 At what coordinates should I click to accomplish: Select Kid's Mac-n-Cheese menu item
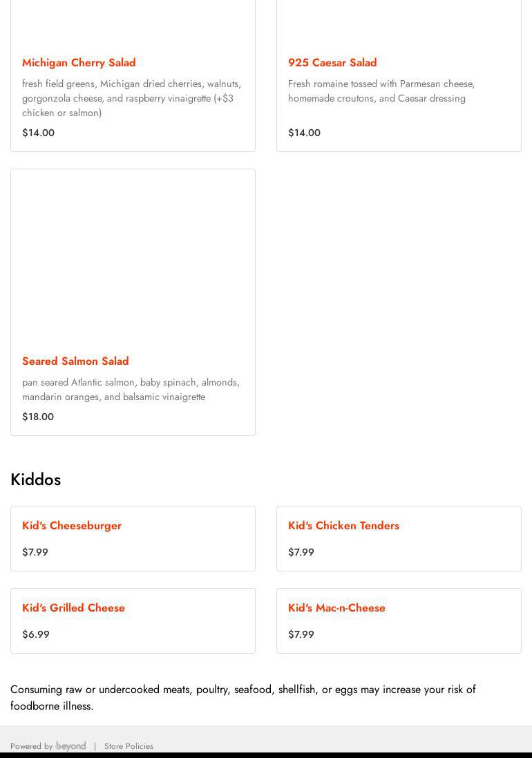tap(336, 607)
